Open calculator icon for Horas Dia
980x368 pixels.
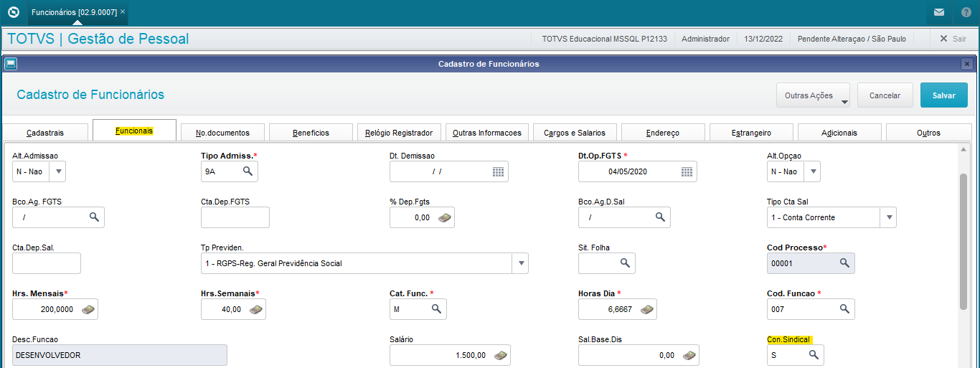pyautogui.click(x=647, y=309)
